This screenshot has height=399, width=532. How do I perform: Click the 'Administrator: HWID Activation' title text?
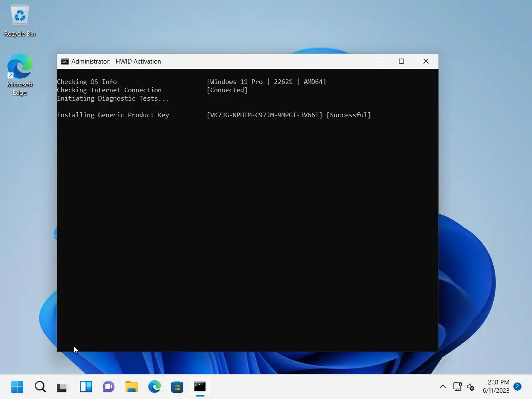coord(116,62)
